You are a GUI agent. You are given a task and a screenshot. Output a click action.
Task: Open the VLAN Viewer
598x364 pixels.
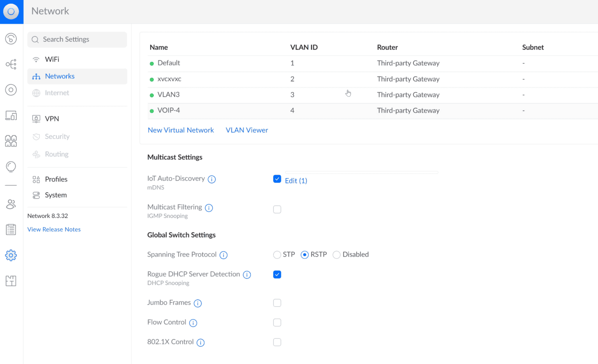tap(247, 130)
